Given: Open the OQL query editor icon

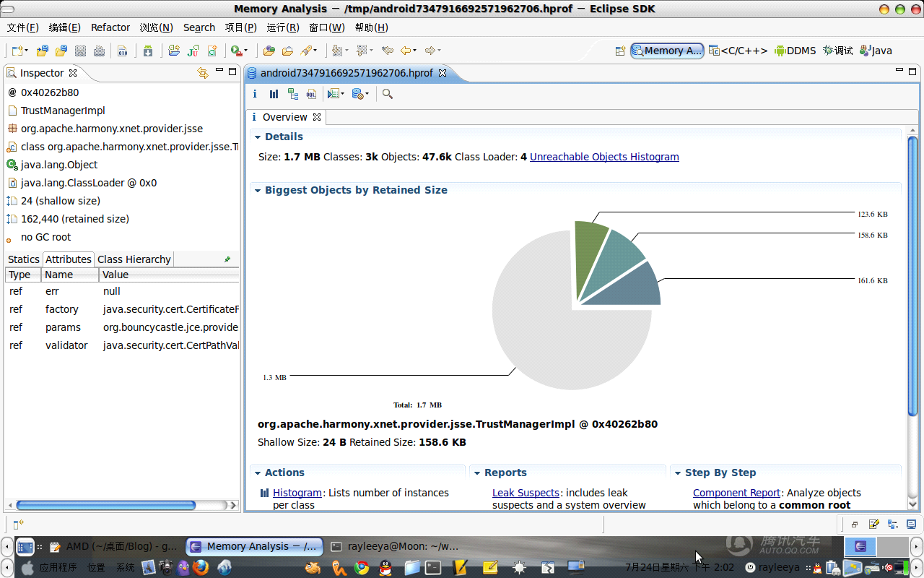Looking at the screenshot, I should [311, 94].
